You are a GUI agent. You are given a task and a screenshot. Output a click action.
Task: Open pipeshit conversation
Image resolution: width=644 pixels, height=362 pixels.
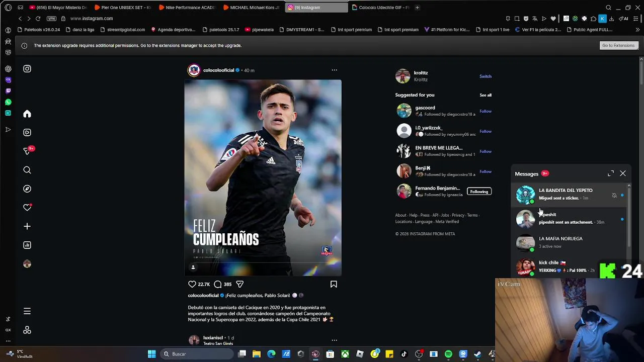pos(570,218)
